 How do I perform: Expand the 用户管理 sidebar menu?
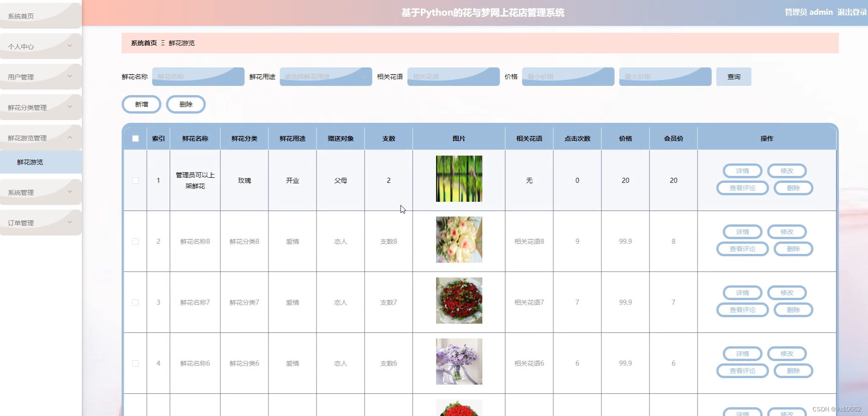click(x=41, y=76)
